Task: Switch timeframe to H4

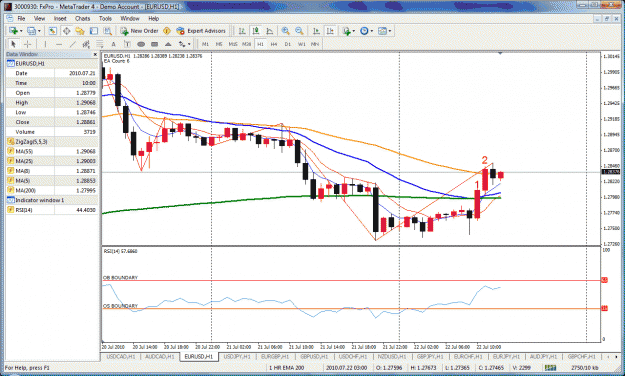Action: pyautogui.click(x=274, y=44)
